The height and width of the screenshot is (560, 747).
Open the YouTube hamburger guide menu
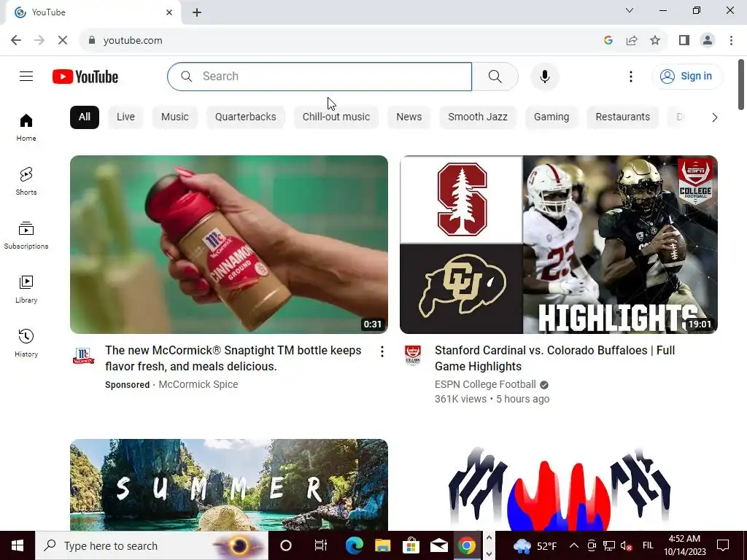tap(26, 76)
